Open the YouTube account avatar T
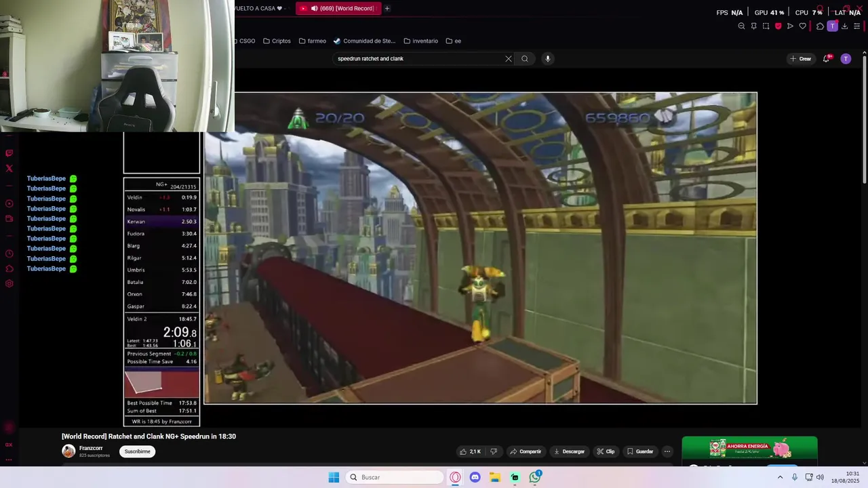Screen dimensions: 868x488 coord(846,58)
